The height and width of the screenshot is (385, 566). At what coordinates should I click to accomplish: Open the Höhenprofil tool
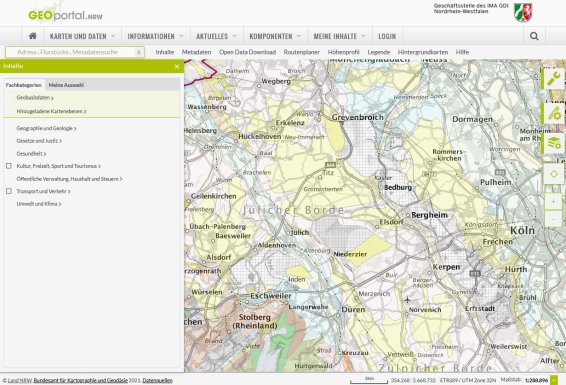coord(343,52)
